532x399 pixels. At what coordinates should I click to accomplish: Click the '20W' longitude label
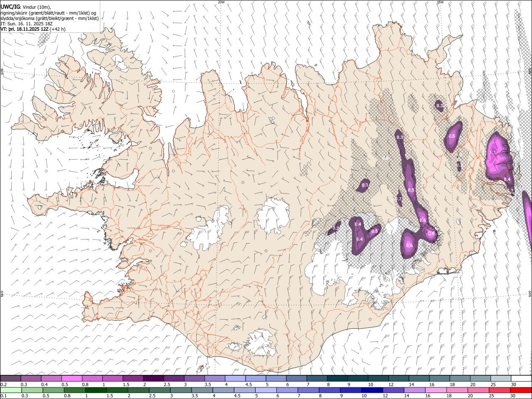pyautogui.click(x=221, y=2)
